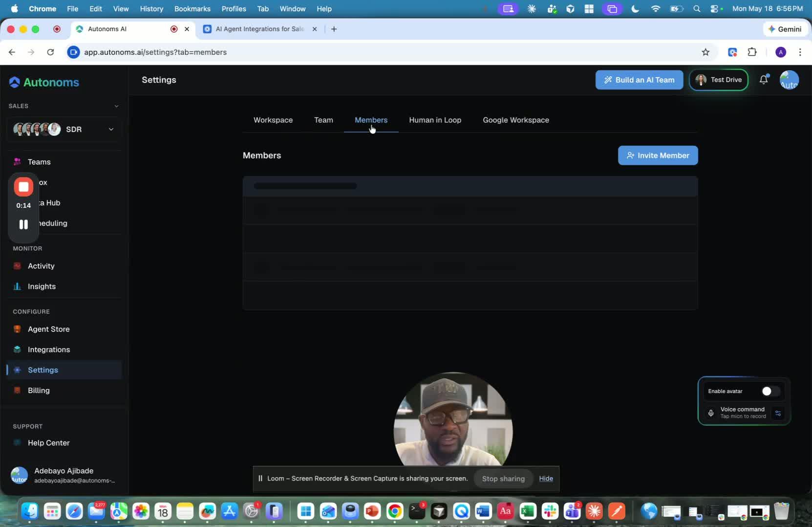Open the date and time in the menu bar

768,9
